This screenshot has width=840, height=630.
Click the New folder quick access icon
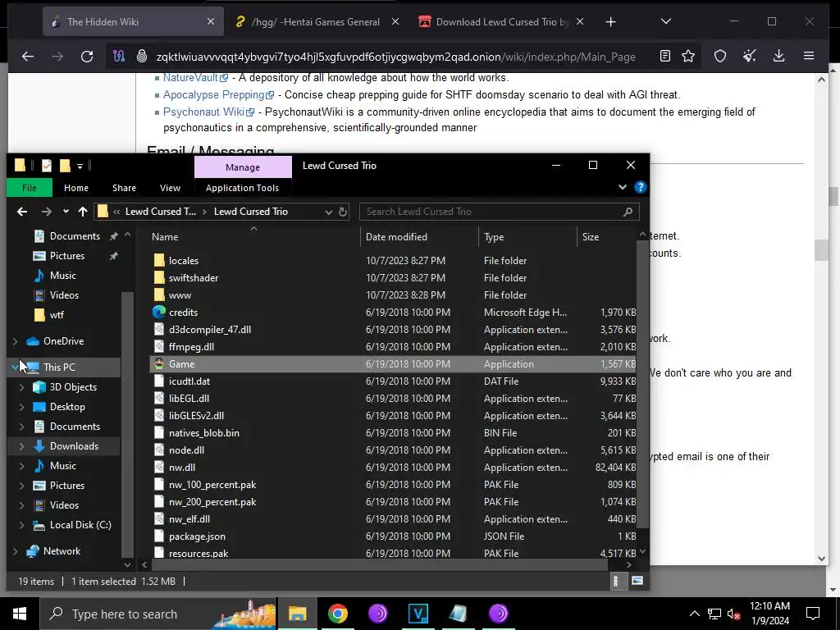(x=65, y=166)
